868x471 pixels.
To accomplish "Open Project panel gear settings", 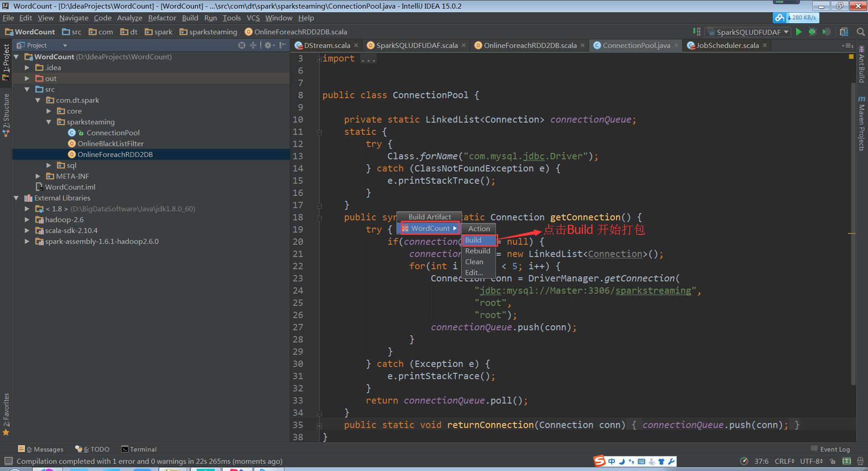I will [269, 45].
